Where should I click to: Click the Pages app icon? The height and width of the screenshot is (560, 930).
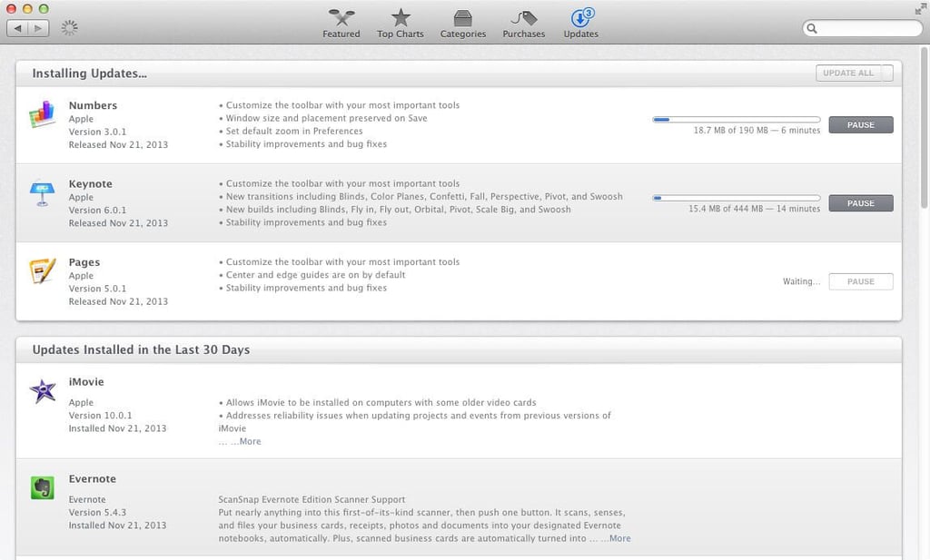pyautogui.click(x=42, y=270)
